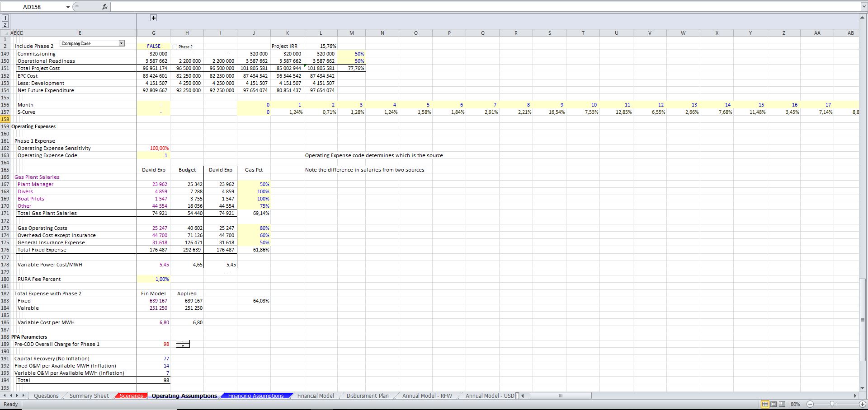This screenshot has height=410, width=868.
Task: Show outline level 1 columns
Action: (5, 18)
